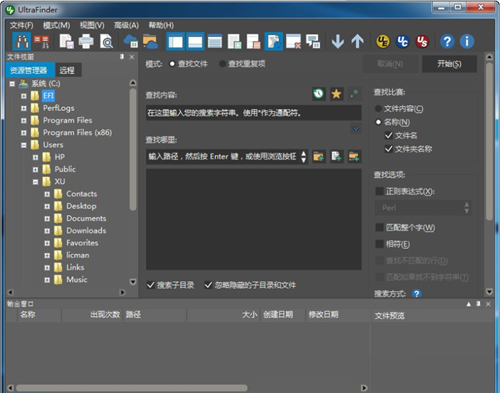Click the blue cloud services toolbar icon

click(x=131, y=42)
